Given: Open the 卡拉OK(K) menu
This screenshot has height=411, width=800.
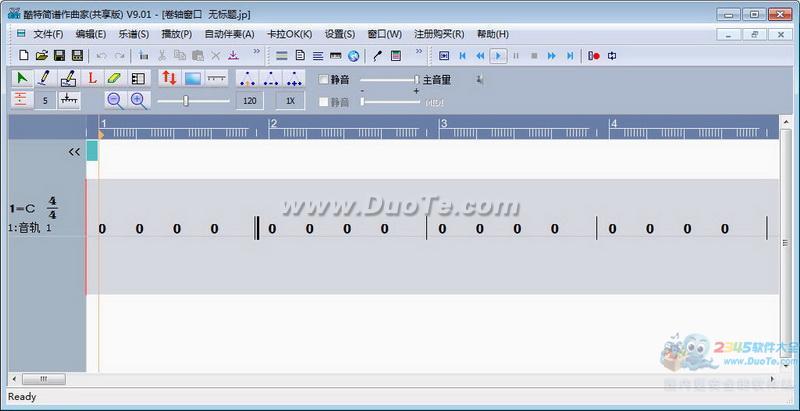Looking at the screenshot, I should pyautogui.click(x=289, y=34).
